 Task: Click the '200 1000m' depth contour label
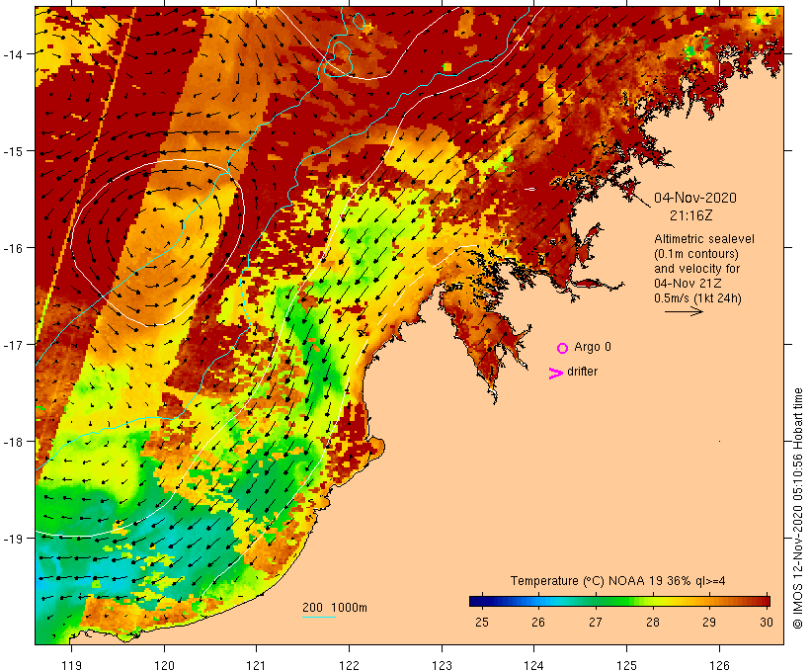pyautogui.click(x=335, y=608)
